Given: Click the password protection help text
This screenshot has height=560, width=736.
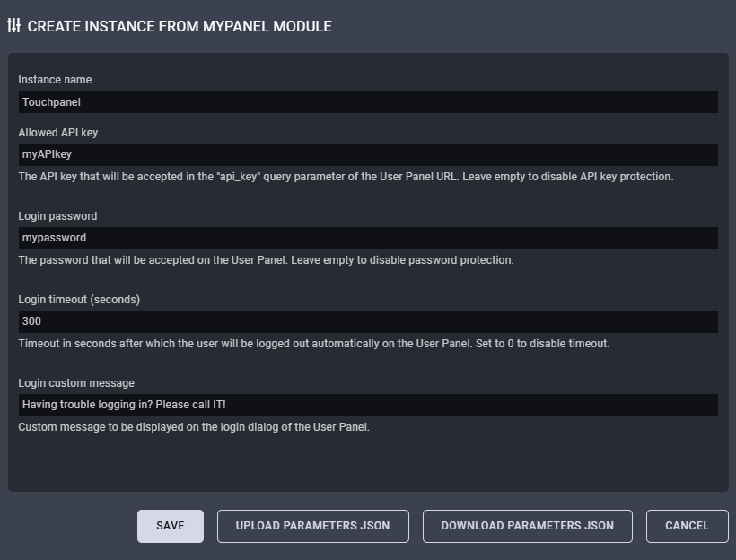Looking at the screenshot, I should pos(267,260).
